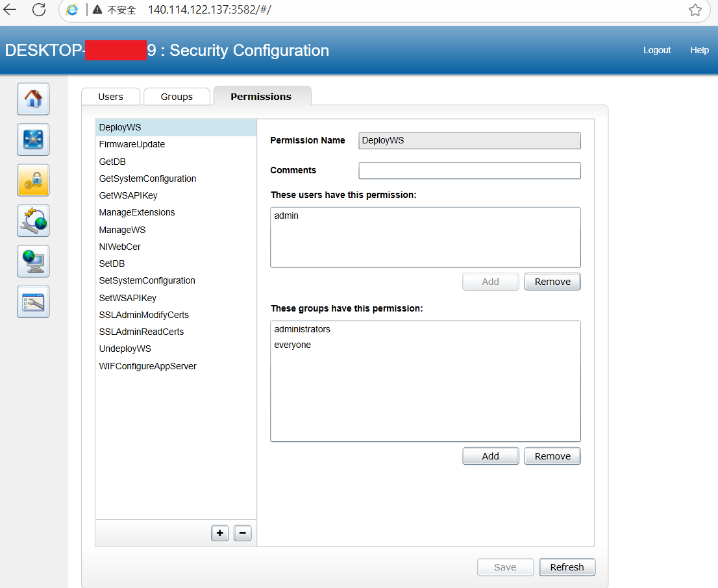
Task: Click the Refresh button
Action: [567, 567]
